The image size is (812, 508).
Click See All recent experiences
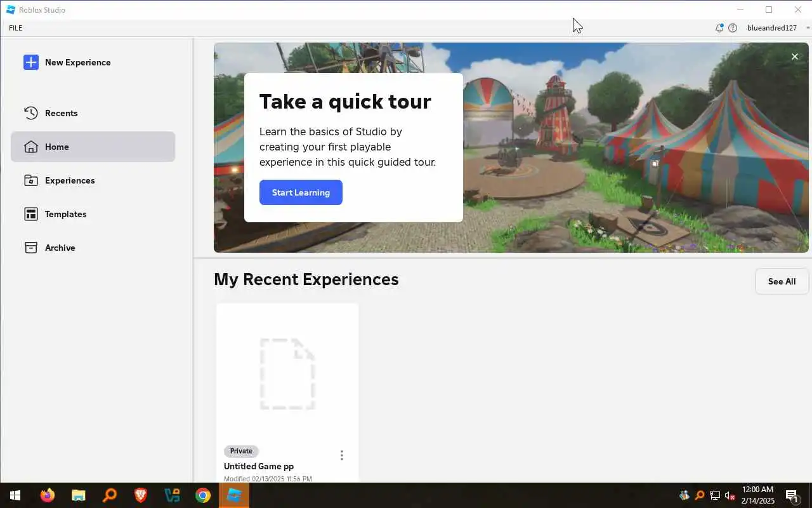pos(782,281)
